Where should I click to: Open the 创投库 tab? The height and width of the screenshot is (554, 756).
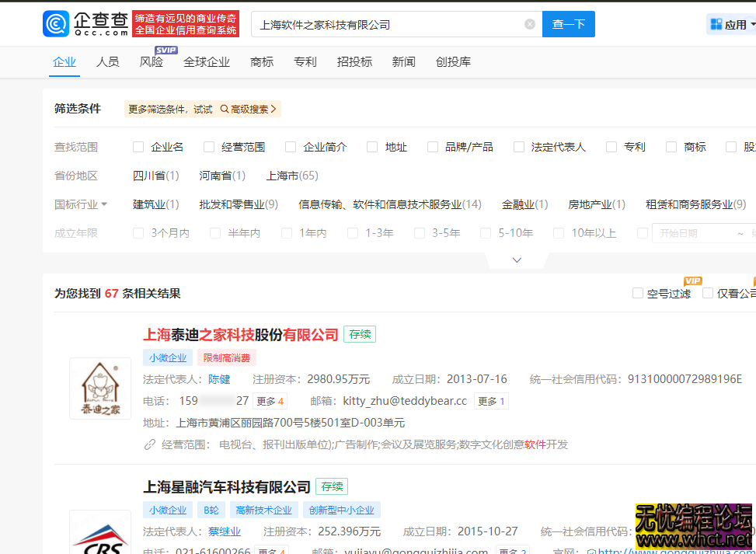pyautogui.click(x=452, y=61)
